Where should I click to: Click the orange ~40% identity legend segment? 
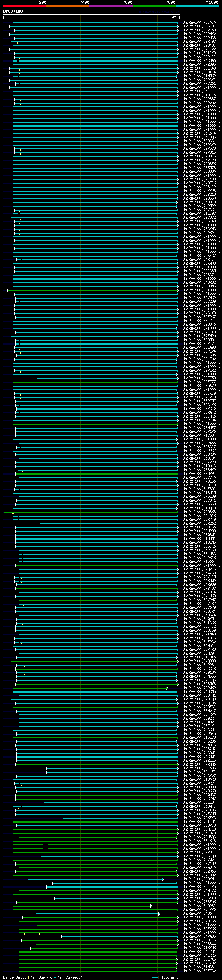coord(68,6)
